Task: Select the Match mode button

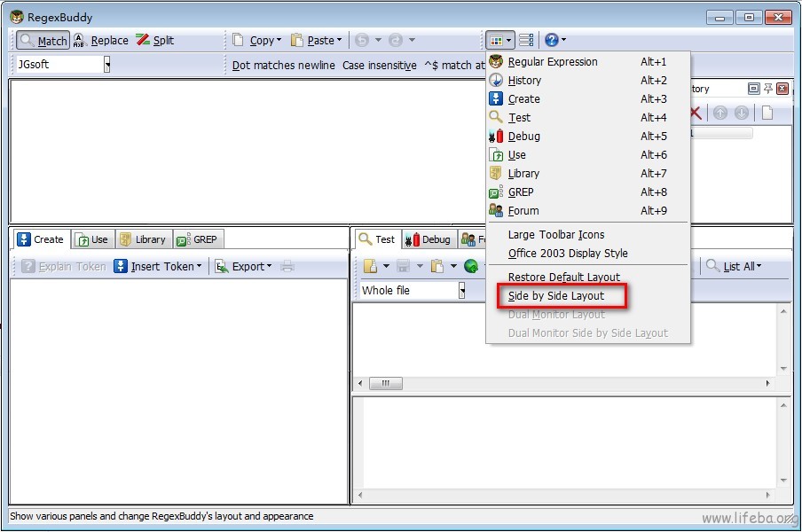Action: (x=43, y=41)
